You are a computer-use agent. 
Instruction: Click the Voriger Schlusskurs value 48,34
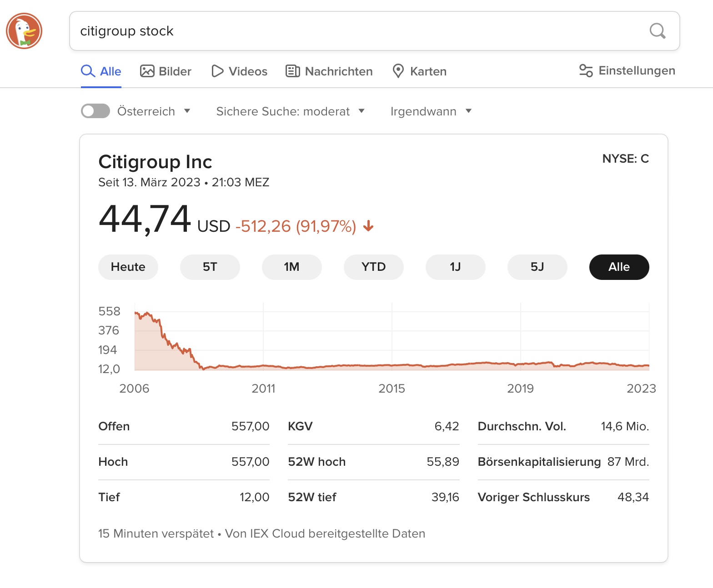(x=633, y=497)
